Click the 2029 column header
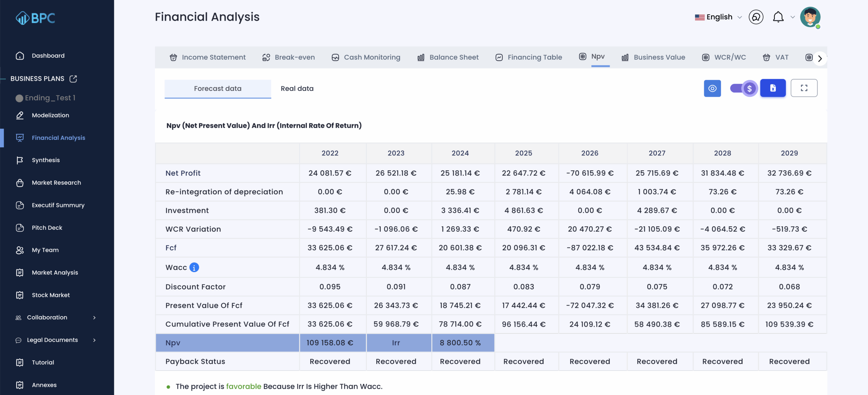The width and height of the screenshot is (868, 395). [x=789, y=153]
